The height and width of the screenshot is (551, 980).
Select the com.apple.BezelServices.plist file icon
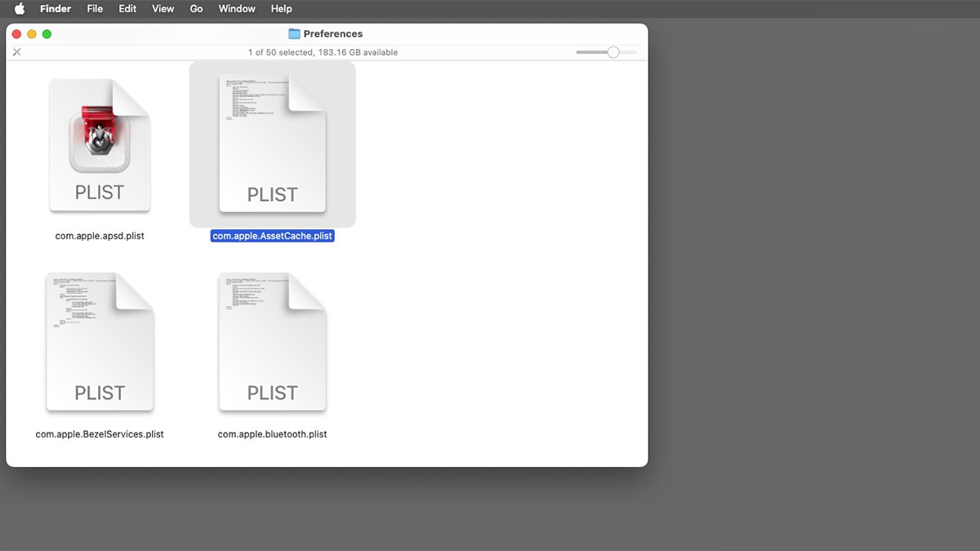100,341
